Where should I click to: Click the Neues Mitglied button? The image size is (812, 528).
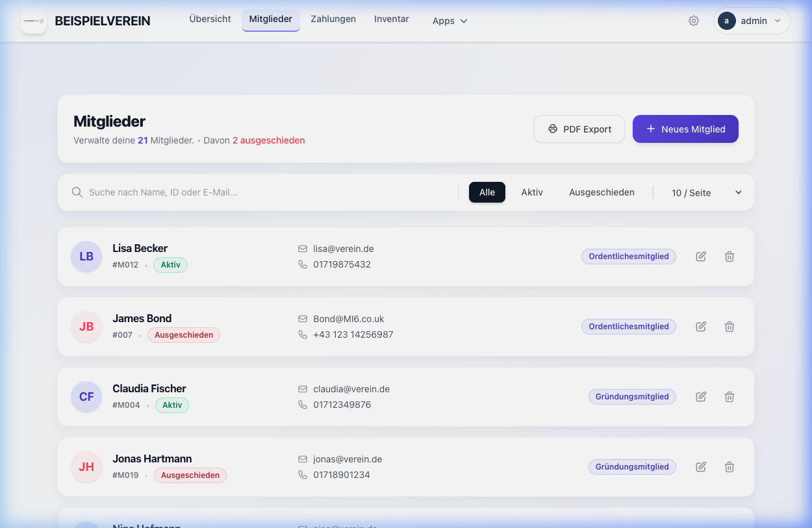click(x=685, y=129)
